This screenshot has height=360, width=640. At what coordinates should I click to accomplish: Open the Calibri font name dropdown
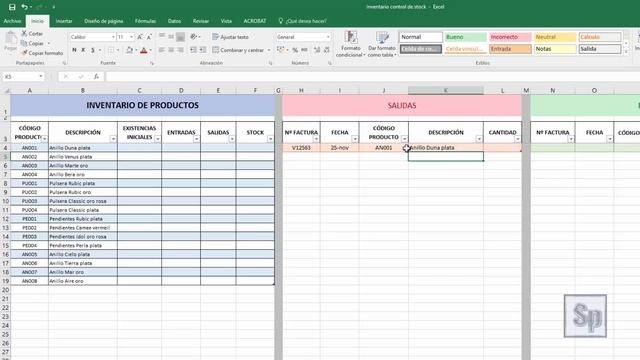point(113,37)
